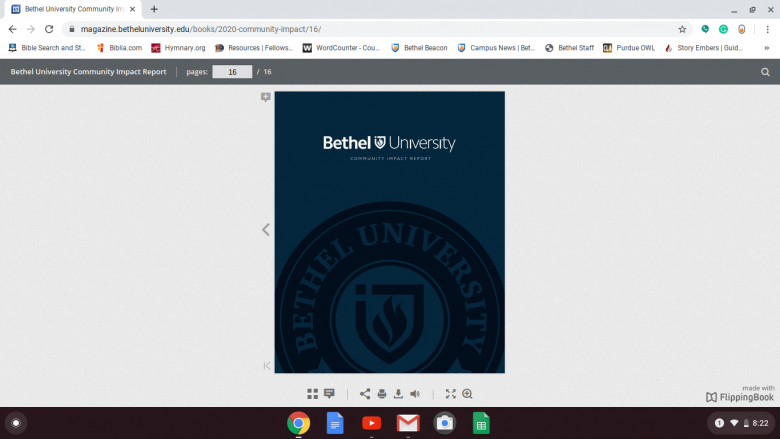Jump to first page
Screen dimensions: 780x439
click(x=267, y=366)
